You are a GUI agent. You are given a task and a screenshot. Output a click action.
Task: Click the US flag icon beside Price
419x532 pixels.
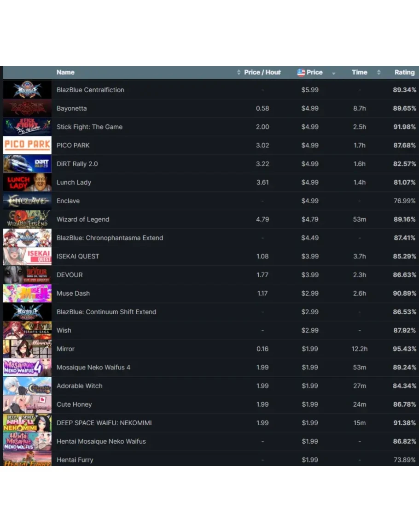301,72
